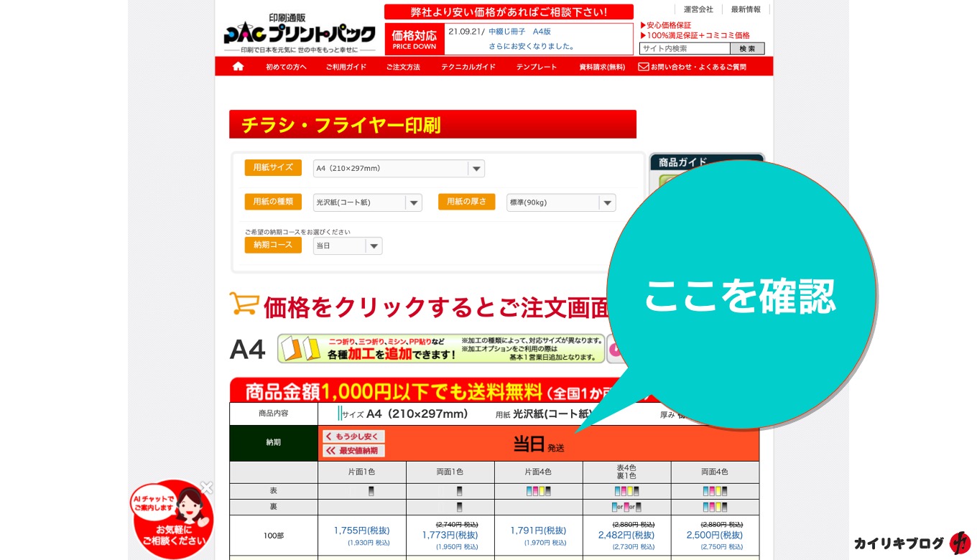The image size is (977, 560).
Task: Open the 初めての方へ menu item
Action: click(286, 67)
